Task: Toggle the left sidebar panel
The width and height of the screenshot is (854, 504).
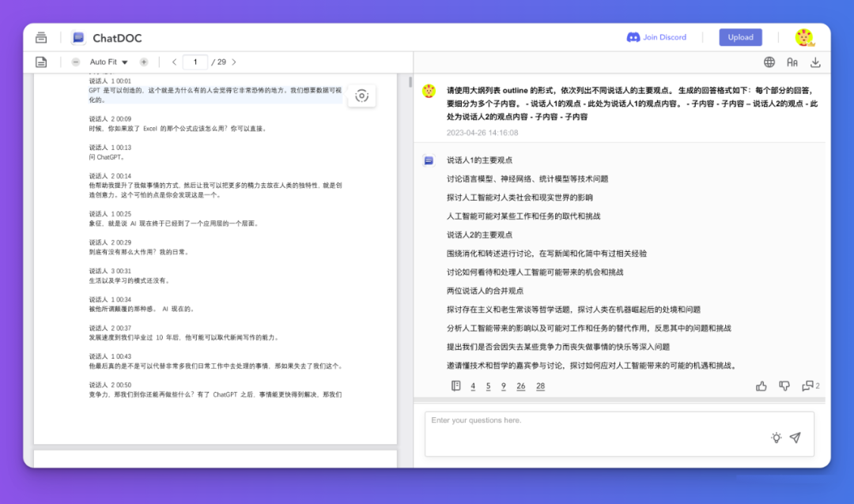Action: tap(40, 37)
